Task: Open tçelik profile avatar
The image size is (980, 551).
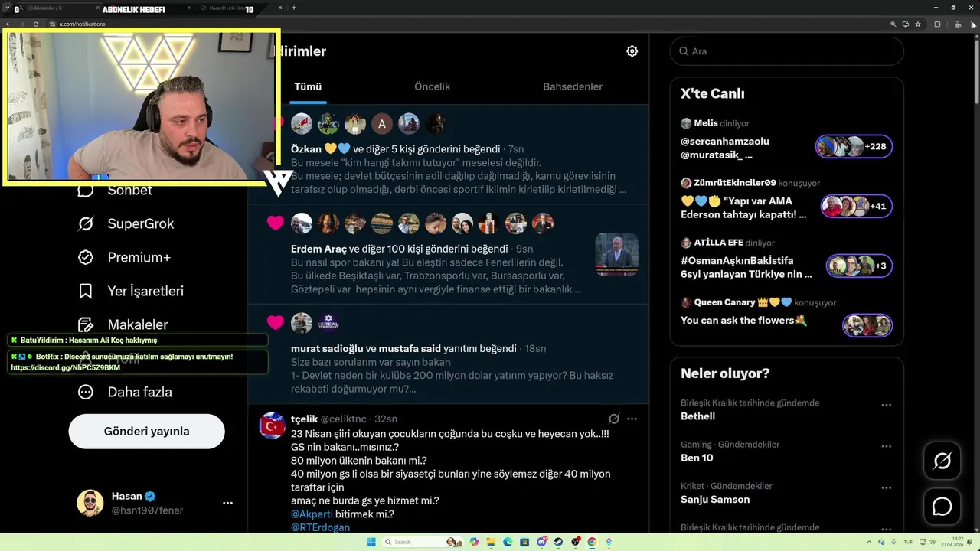Action: pyautogui.click(x=273, y=425)
